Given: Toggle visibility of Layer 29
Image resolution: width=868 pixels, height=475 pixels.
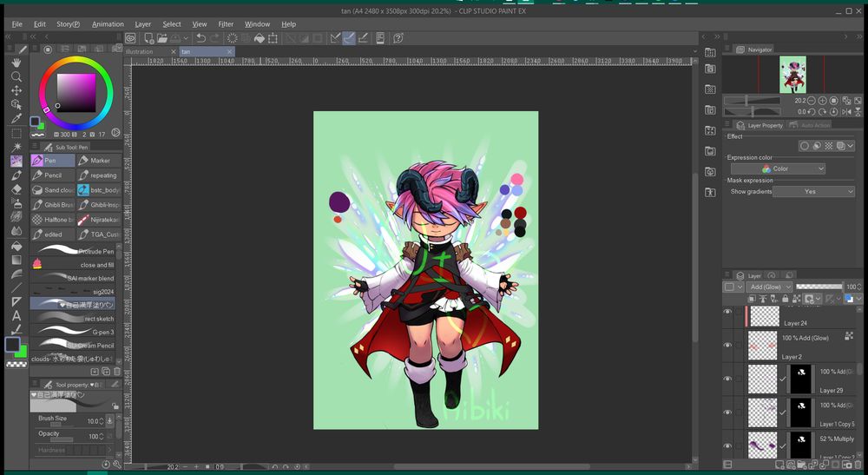Looking at the screenshot, I should tap(727, 379).
